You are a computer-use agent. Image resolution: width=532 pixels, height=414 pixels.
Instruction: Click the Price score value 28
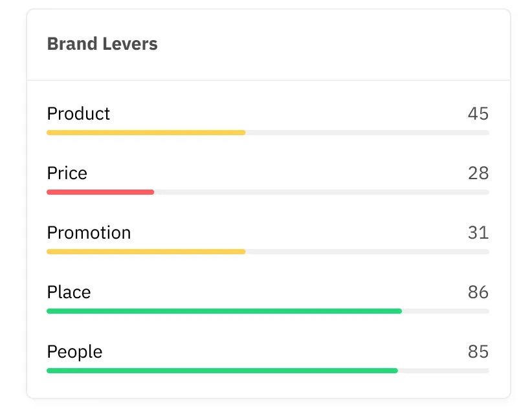[x=478, y=173]
